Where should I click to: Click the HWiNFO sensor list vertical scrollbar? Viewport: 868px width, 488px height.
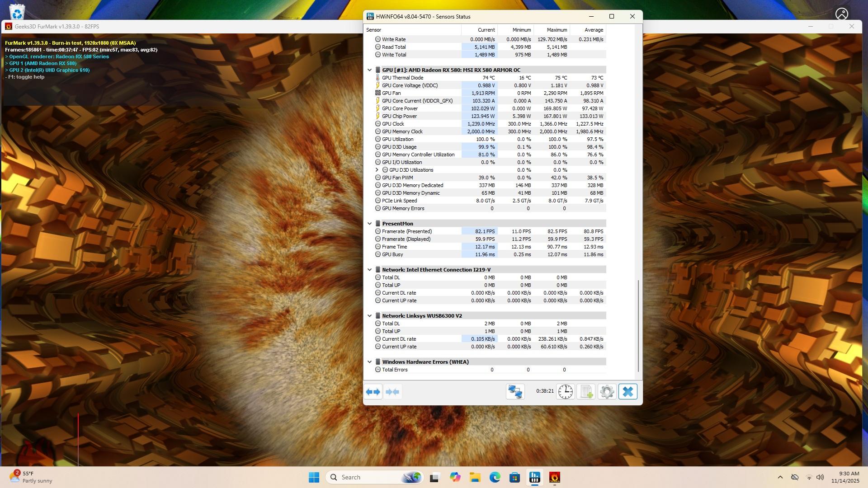638,325
